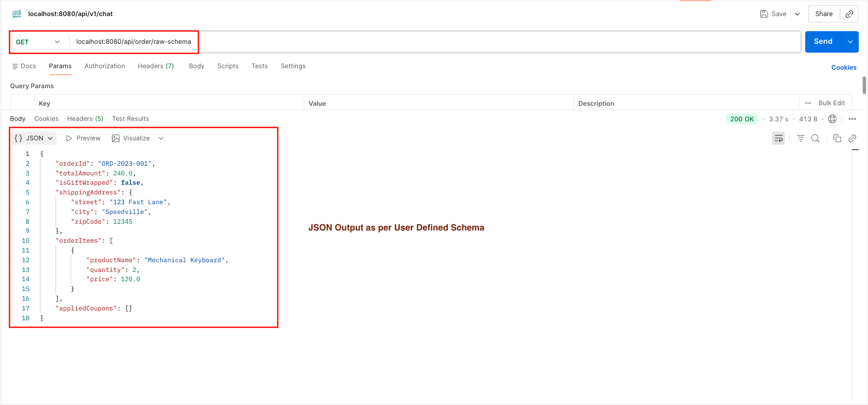Viewport: 868px width, 405px height.
Task: Click the "Speedville" city value
Action: [x=125, y=212]
